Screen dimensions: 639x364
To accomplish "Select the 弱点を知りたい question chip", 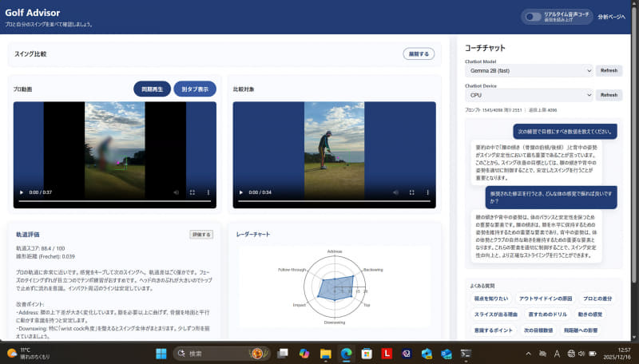I will click(x=491, y=299).
